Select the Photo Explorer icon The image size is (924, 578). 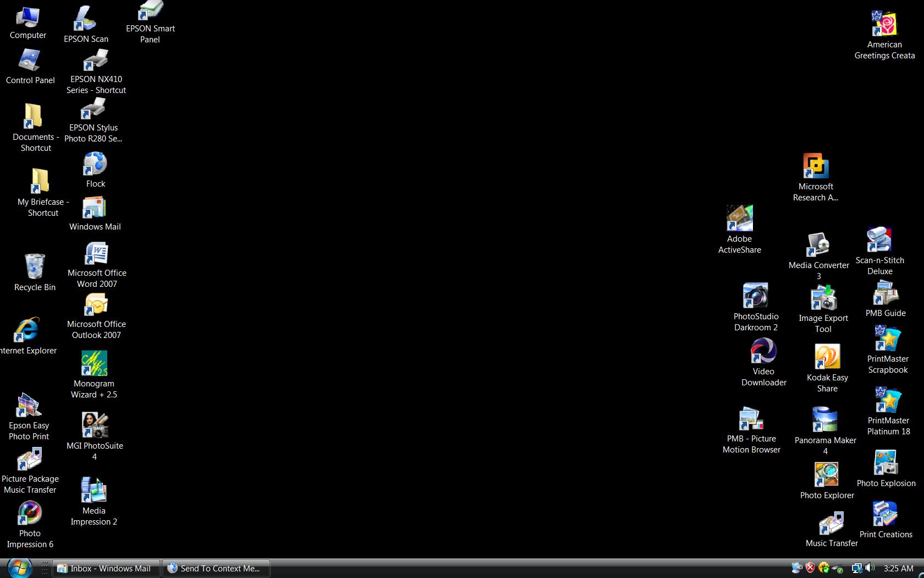(x=827, y=475)
